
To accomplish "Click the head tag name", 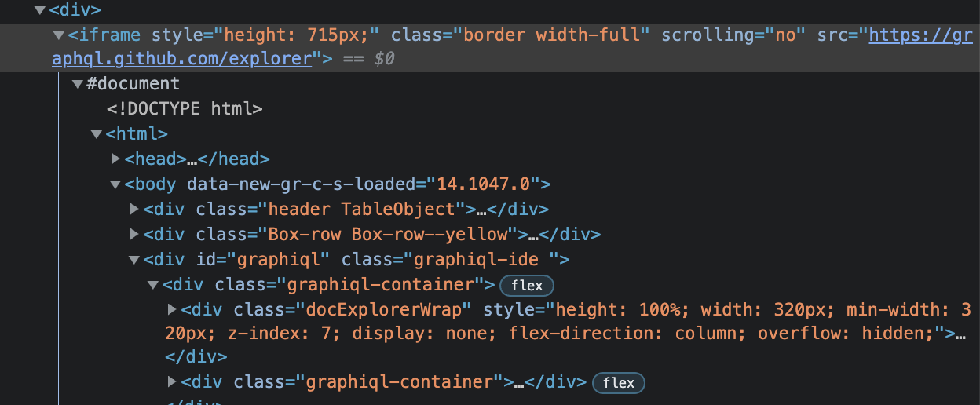I will [155, 159].
